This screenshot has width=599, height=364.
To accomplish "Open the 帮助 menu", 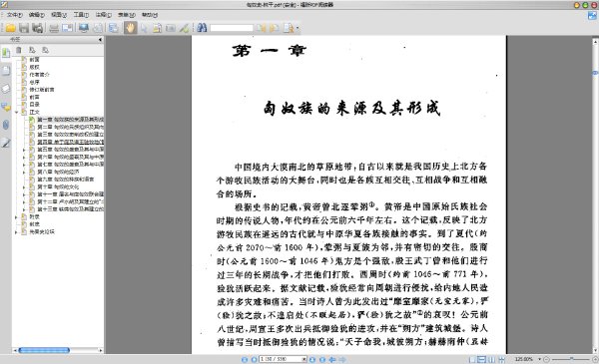I will coord(150,15).
